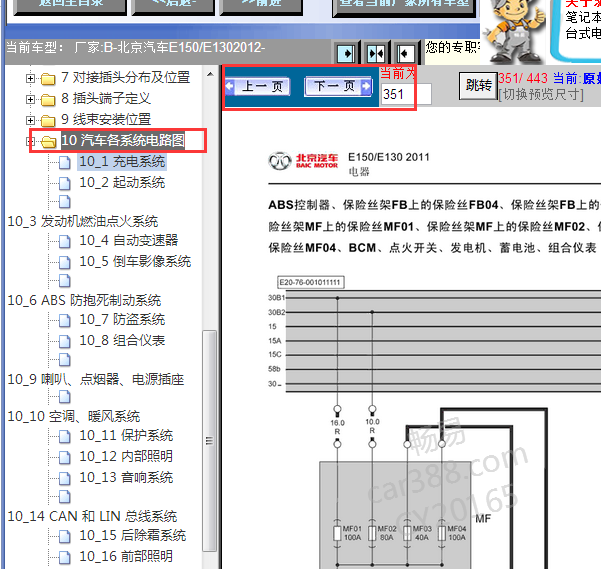Open 10_14 CAN 和 LIN 总线系统

tap(92, 517)
